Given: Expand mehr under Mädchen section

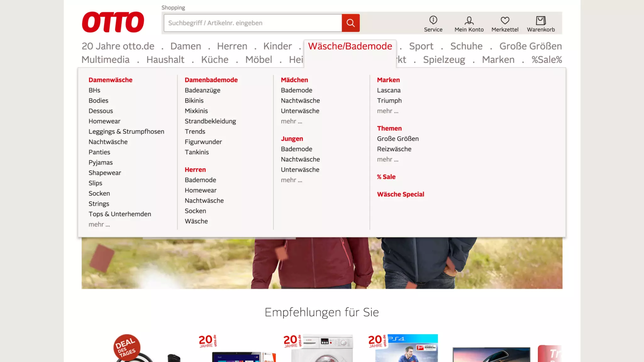Looking at the screenshot, I should coord(291,121).
